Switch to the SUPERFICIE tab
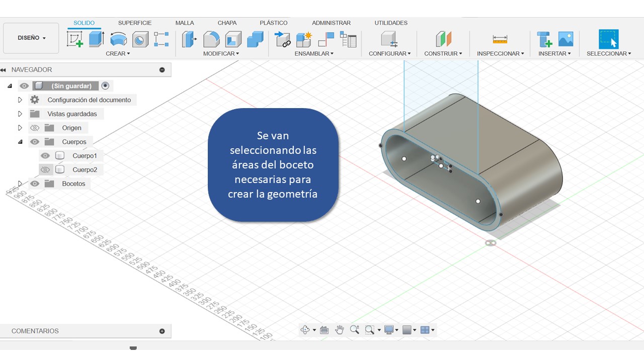 click(134, 23)
